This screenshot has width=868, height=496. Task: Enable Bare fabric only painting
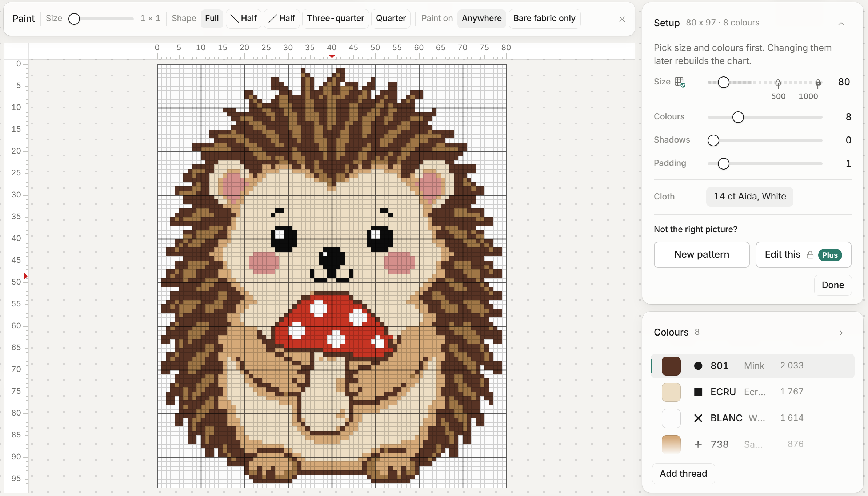544,19
